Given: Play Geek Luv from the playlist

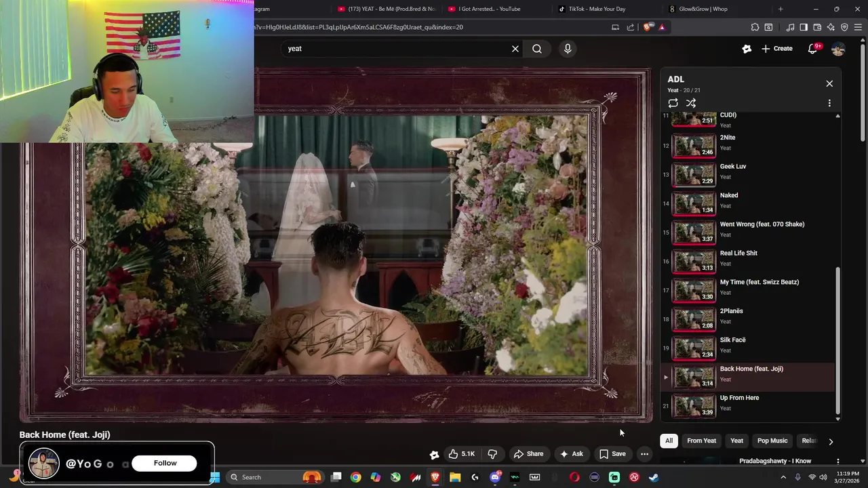Looking at the screenshot, I should pos(749,174).
